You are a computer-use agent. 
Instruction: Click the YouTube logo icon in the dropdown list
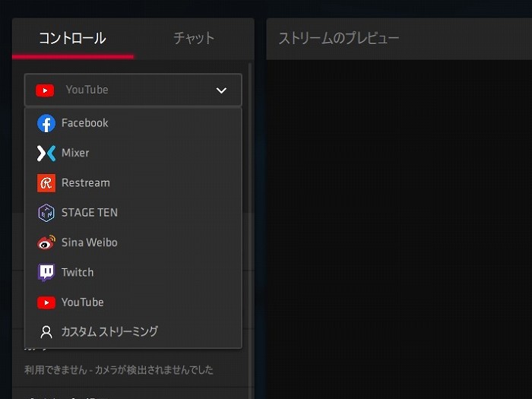[x=46, y=302]
